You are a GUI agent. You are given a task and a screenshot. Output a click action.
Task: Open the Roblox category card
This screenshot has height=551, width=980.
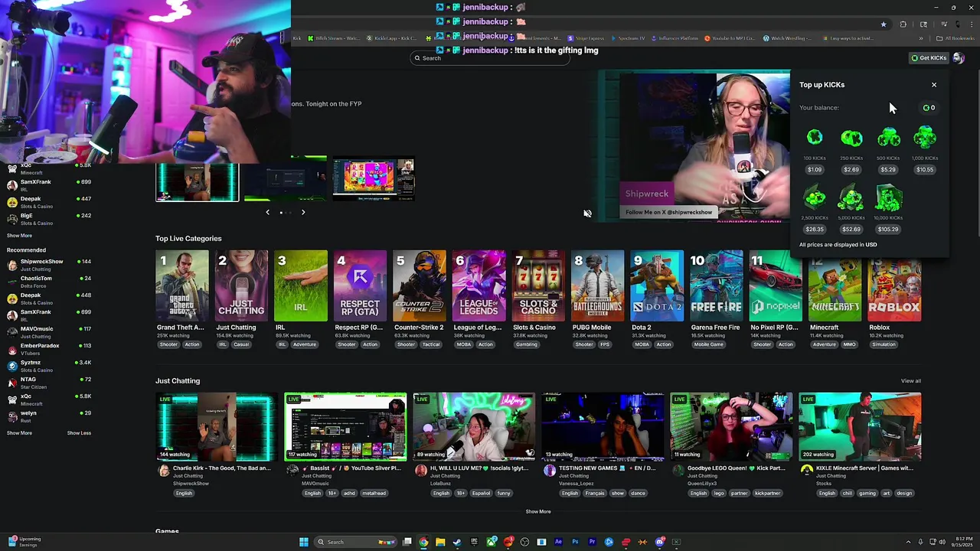point(894,289)
